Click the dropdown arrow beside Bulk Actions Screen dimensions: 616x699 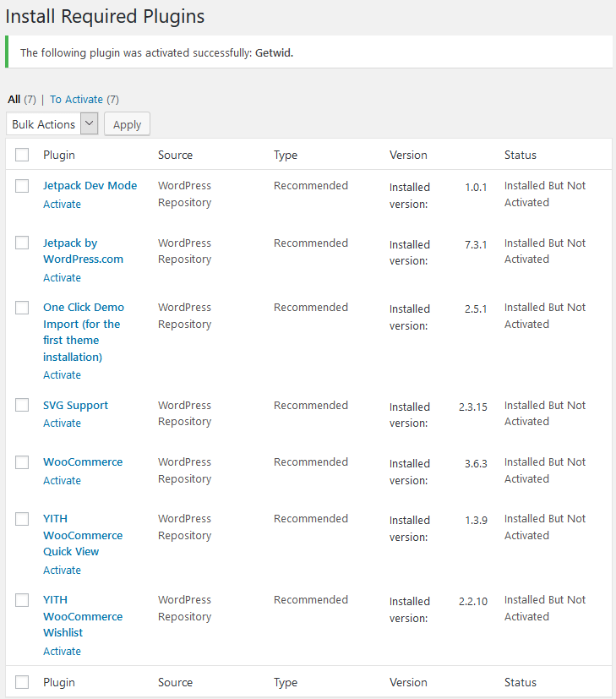coord(89,123)
